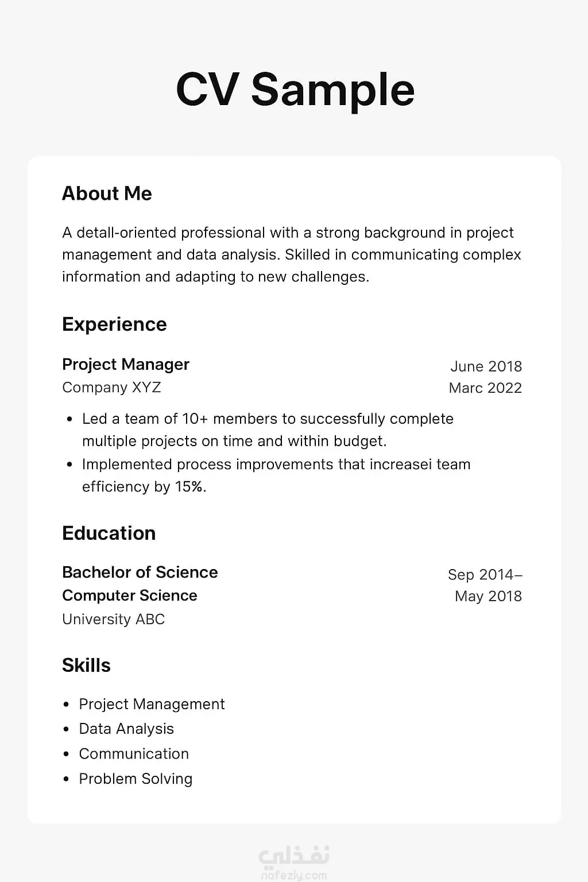Click the Project Manager job title
The image size is (588, 882).
[x=126, y=365]
